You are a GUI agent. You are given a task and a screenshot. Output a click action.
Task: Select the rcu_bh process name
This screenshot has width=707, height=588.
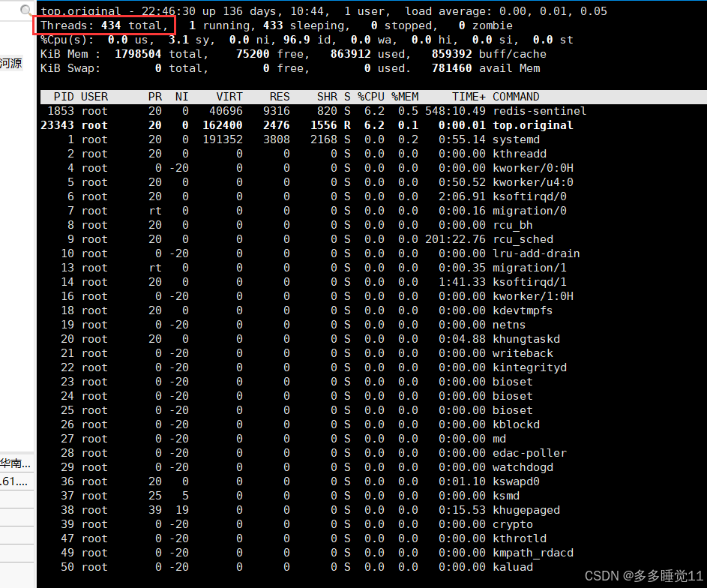click(512, 225)
